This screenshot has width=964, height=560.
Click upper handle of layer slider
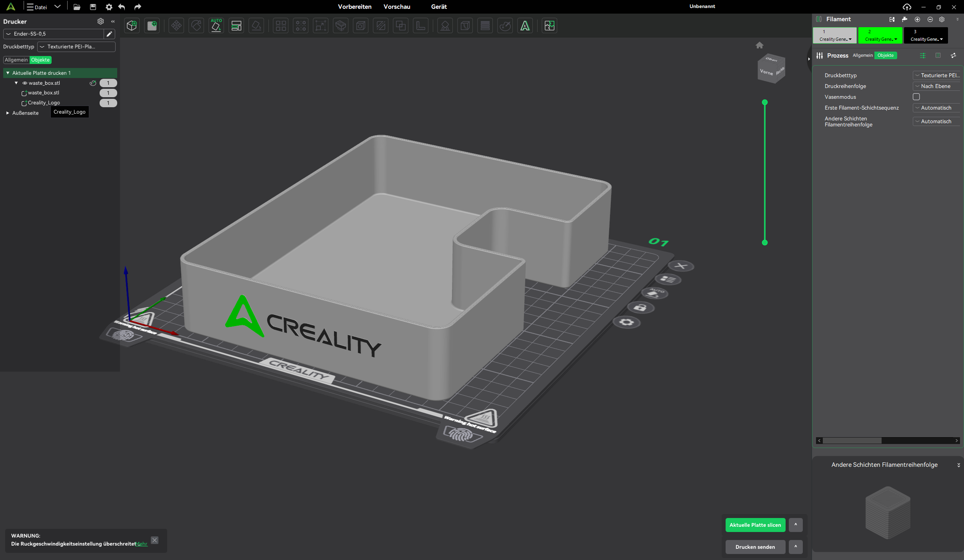[765, 102]
